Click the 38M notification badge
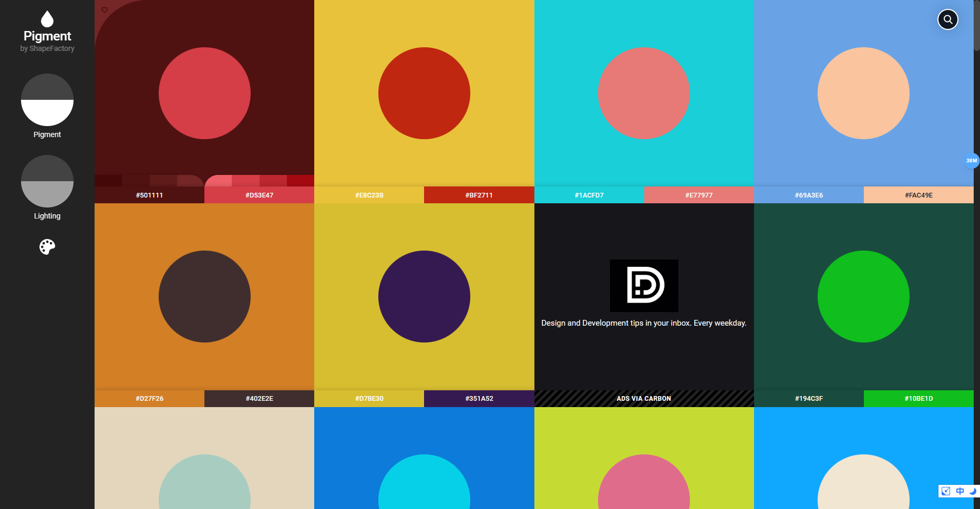This screenshot has width=980, height=509. 971,160
